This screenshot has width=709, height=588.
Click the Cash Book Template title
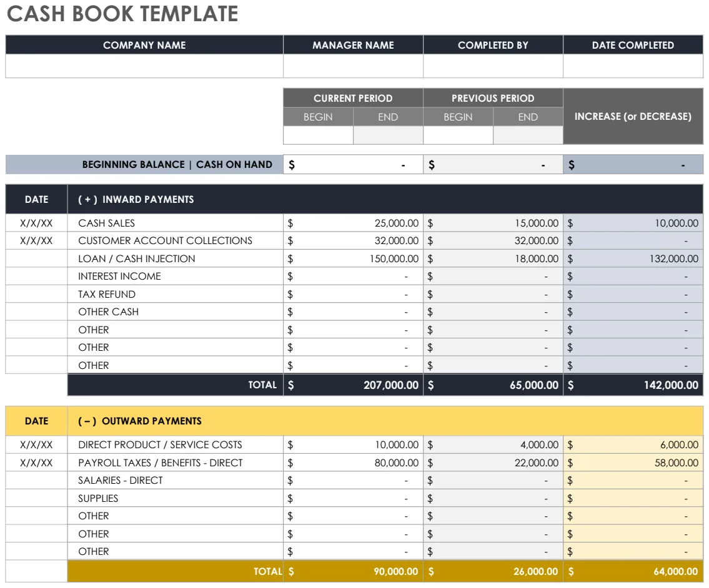pyautogui.click(x=122, y=14)
